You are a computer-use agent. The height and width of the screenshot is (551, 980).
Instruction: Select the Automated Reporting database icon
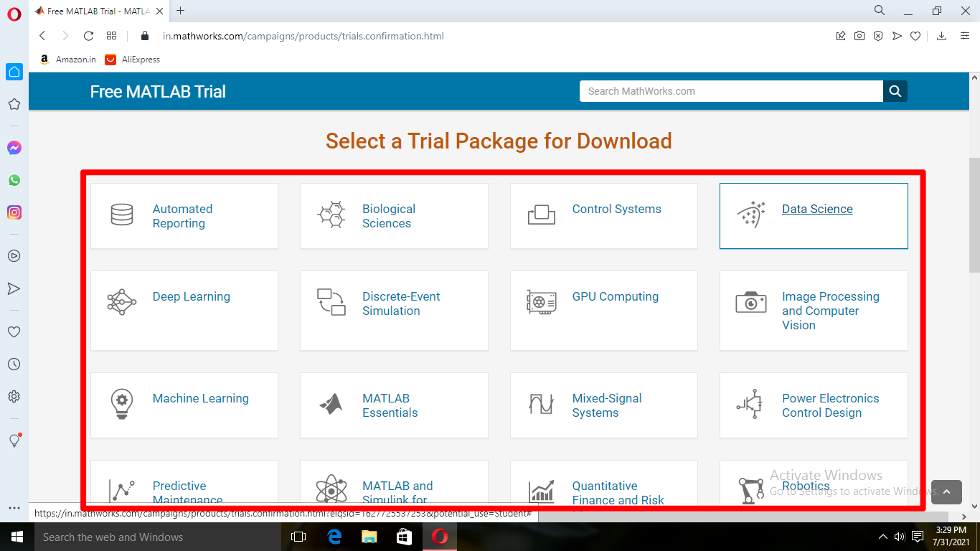click(x=121, y=215)
